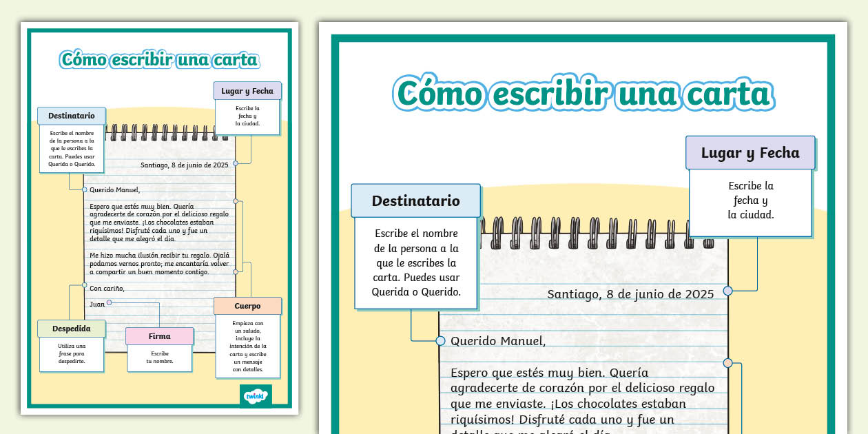The height and width of the screenshot is (434, 868).
Task: Select the date line Santiago, 8 de junio
Action: tap(184, 165)
